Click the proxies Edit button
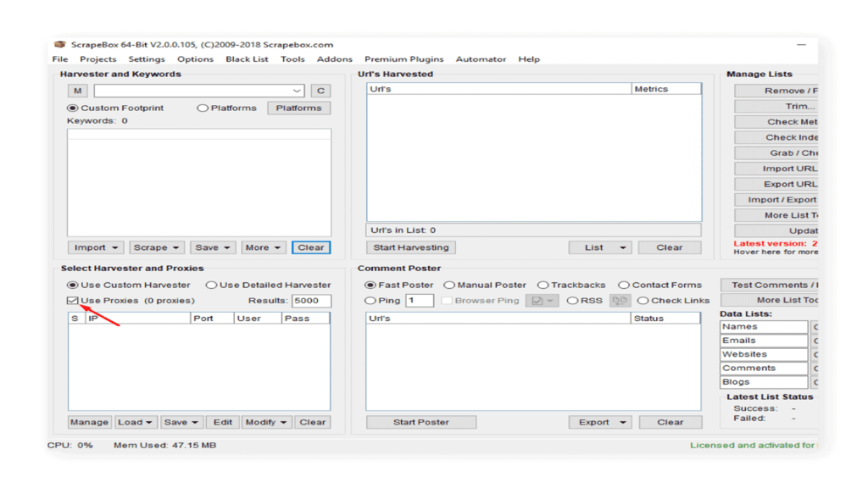This screenshot has width=868, height=488. click(x=223, y=422)
